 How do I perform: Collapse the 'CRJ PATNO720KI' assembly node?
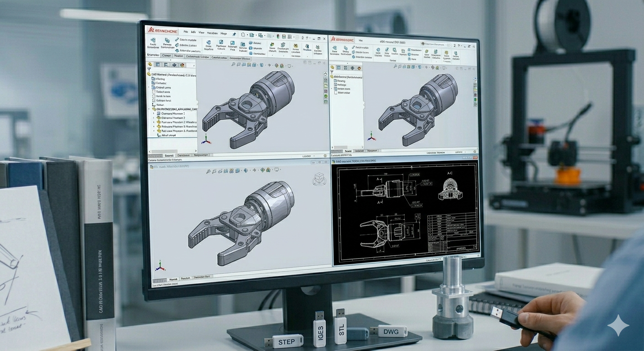pyautogui.click(x=149, y=109)
